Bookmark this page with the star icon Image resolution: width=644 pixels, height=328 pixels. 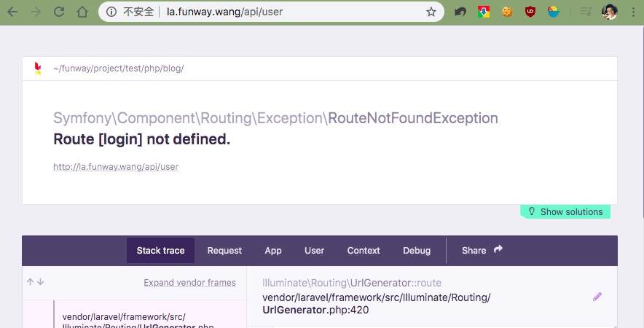click(431, 12)
